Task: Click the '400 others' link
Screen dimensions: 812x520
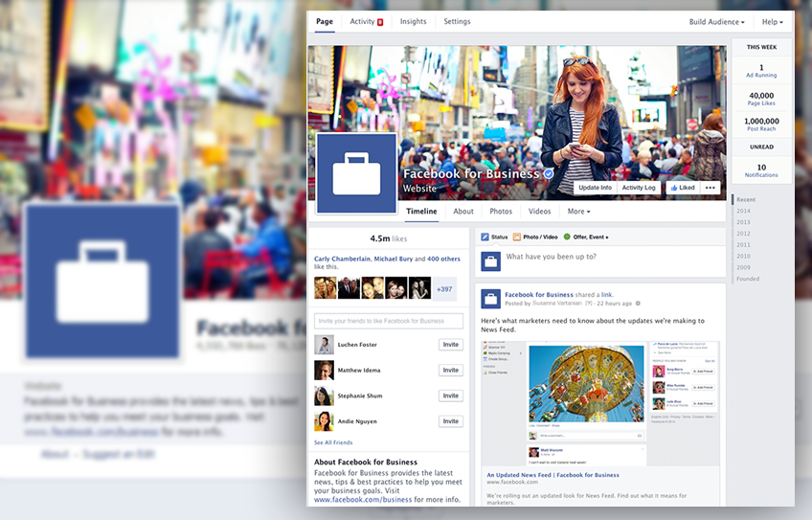Action: pyautogui.click(x=443, y=259)
